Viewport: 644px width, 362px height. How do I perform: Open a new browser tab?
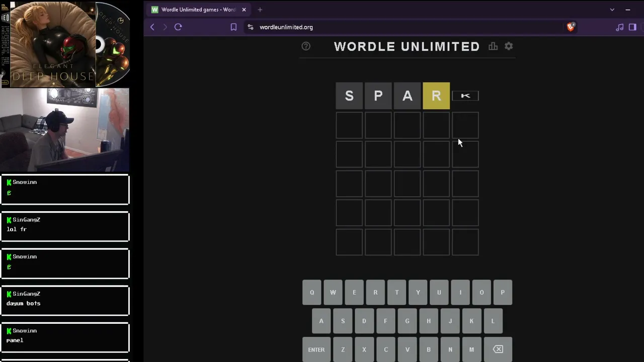tap(260, 10)
